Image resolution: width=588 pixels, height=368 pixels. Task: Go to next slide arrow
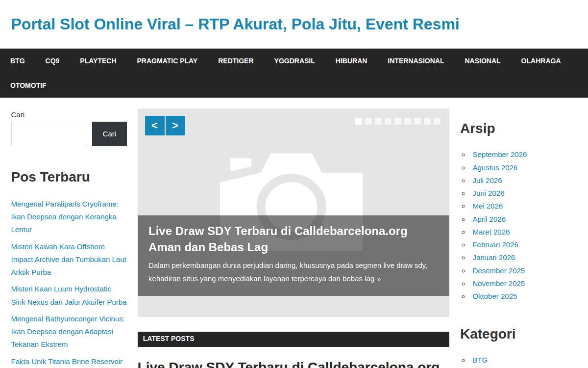click(175, 126)
